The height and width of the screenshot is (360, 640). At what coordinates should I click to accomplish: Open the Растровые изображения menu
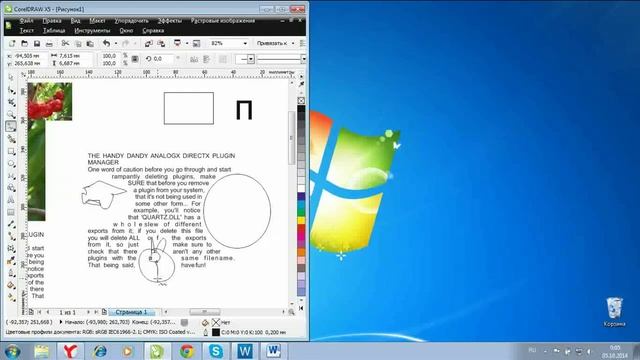point(223,20)
